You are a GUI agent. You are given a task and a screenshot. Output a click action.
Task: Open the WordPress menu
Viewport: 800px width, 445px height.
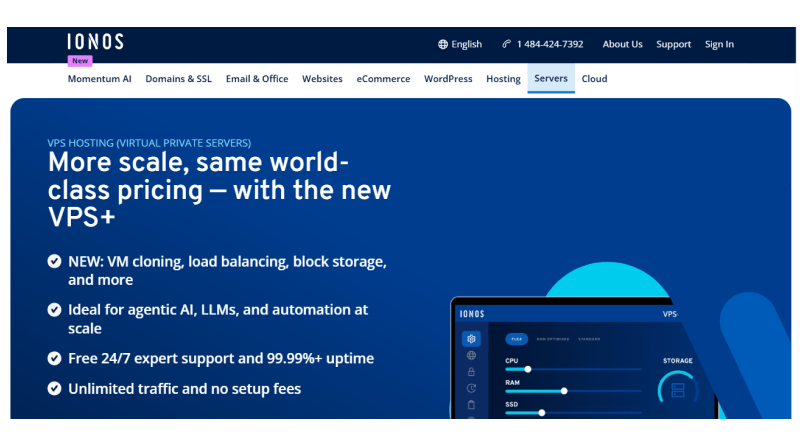448,79
